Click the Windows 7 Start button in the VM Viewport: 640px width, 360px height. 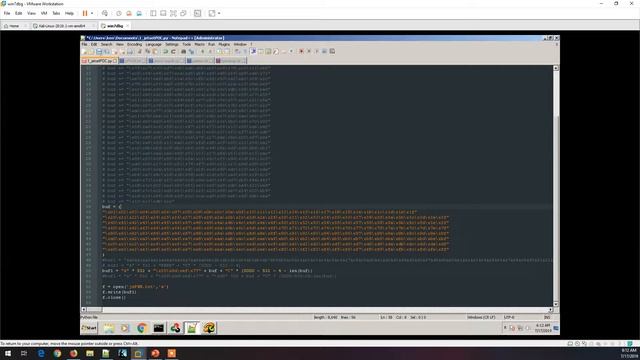pyautogui.click(x=89, y=328)
